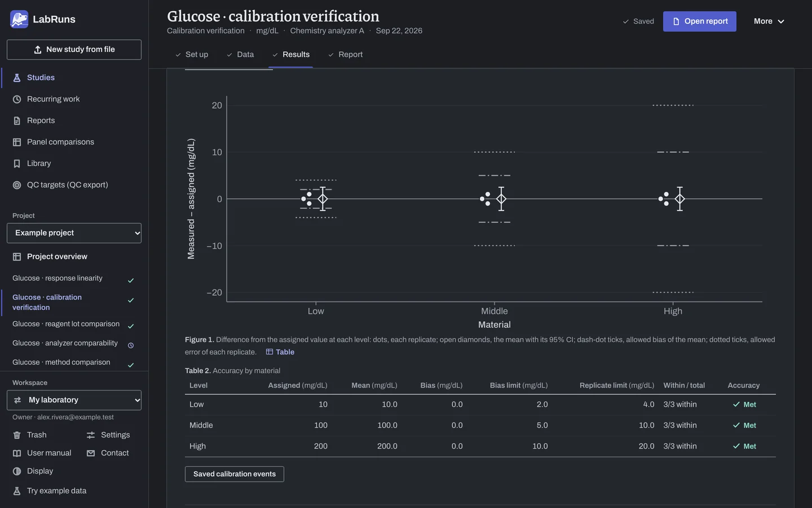Click the Contact envelope icon

pos(91,453)
